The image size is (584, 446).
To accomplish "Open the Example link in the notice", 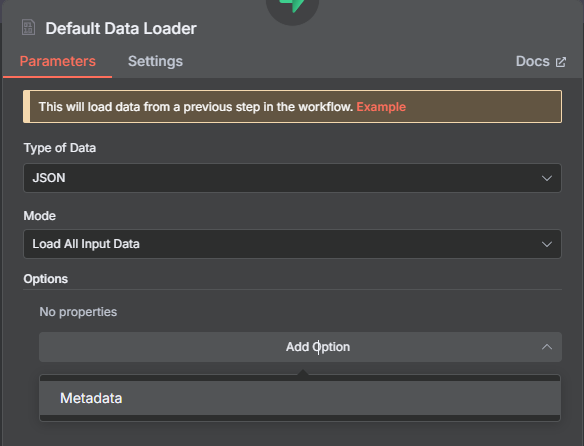I will pos(381,107).
